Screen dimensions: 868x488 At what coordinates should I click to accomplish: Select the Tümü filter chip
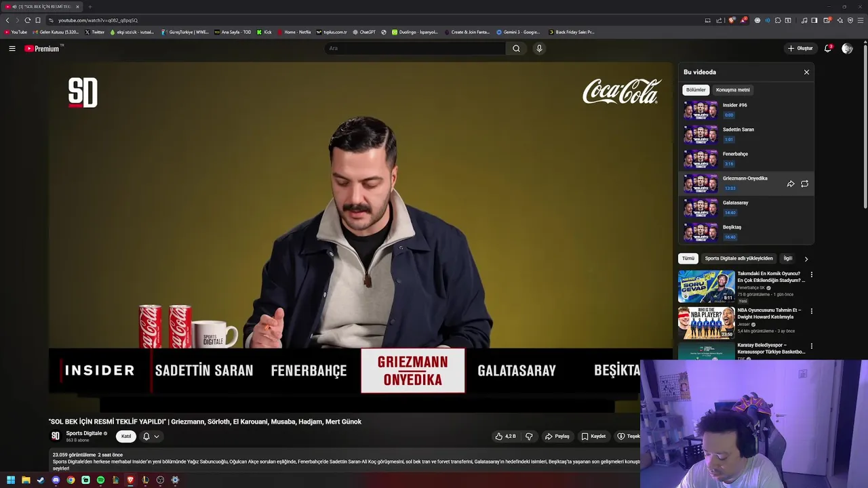(688, 258)
